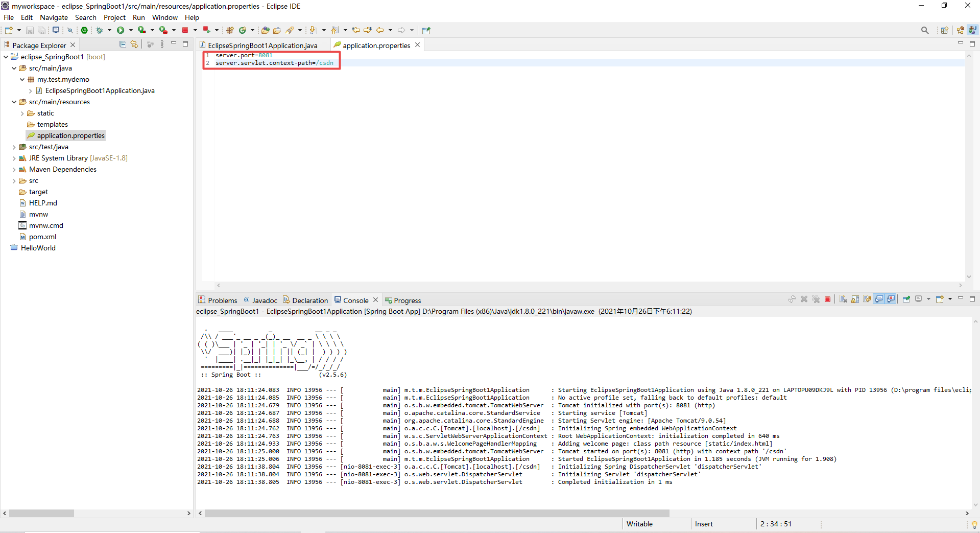Click the Open Type icon in toolbar
The image size is (980, 533).
(x=265, y=30)
